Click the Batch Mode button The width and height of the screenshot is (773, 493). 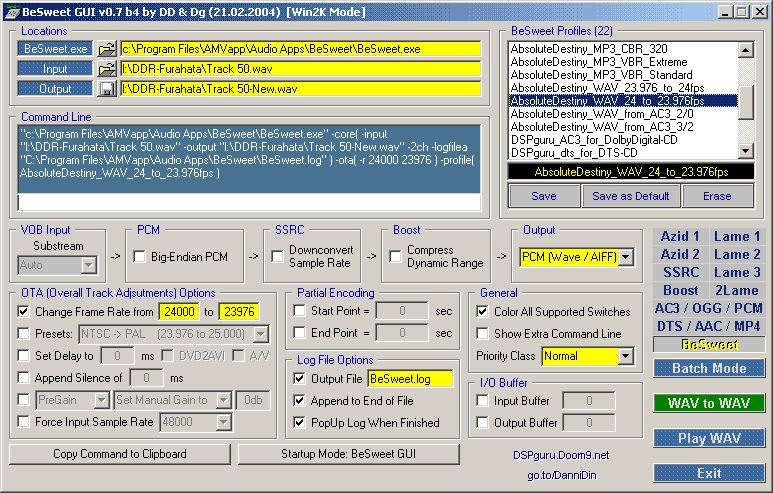709,368
